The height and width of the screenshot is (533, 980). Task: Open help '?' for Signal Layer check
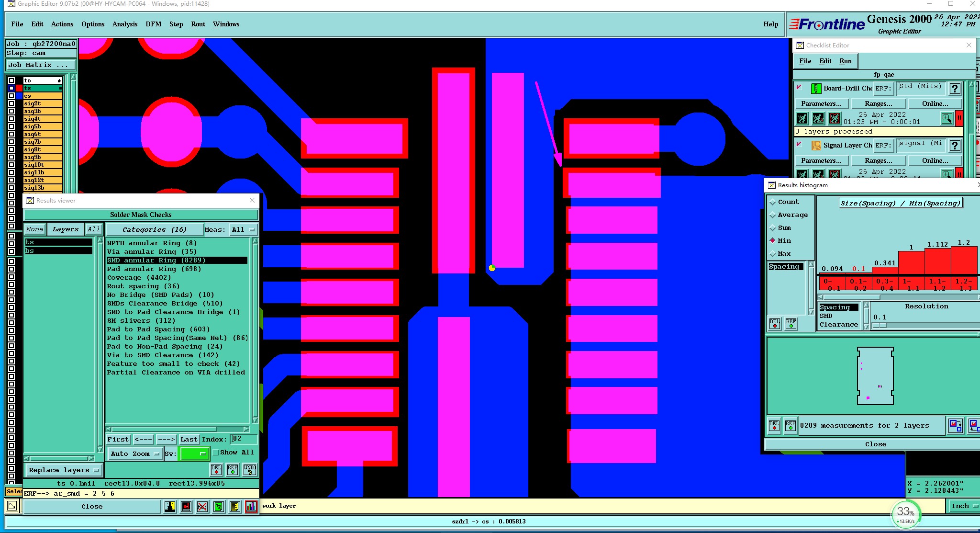point(955,146)
